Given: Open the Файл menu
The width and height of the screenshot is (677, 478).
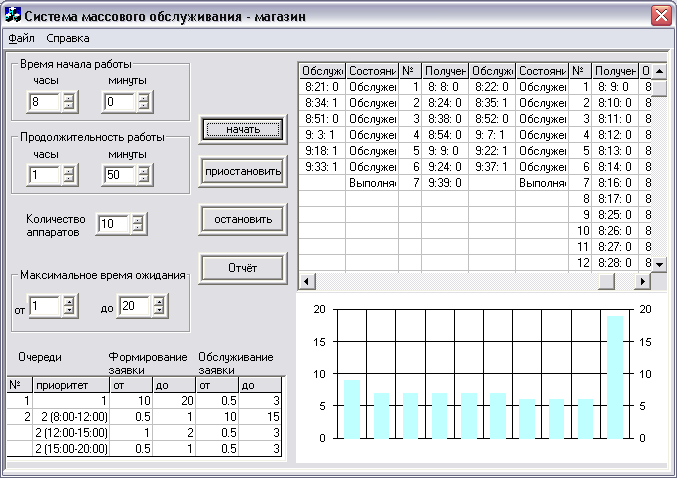Looking at the screenshot, I should click(21, 39).
